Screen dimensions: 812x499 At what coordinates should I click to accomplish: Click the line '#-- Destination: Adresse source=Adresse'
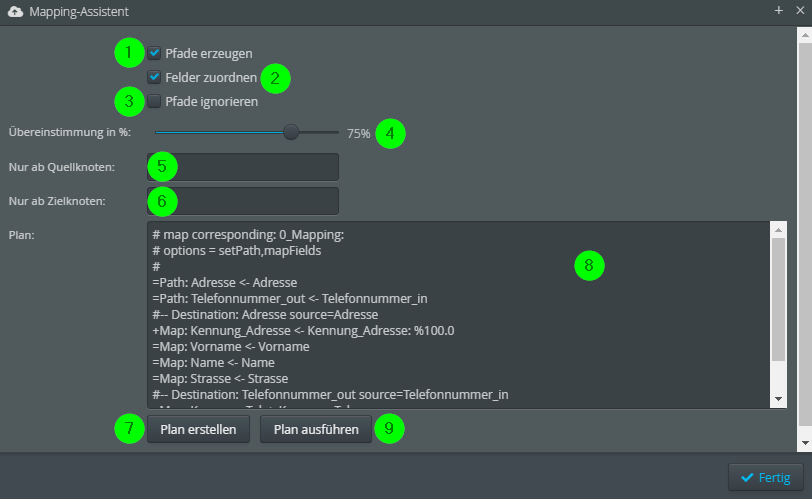[265, 315]
